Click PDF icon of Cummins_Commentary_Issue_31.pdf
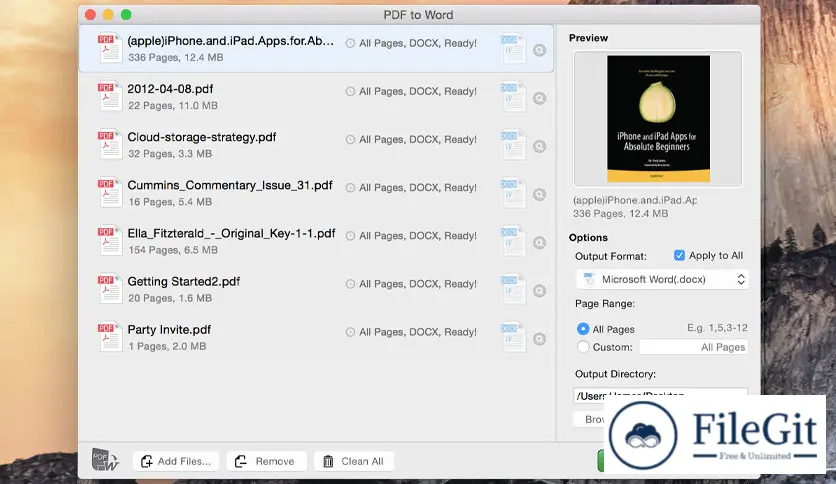The image size is (836, 484). pyautogui.click(x=110, y=192)
